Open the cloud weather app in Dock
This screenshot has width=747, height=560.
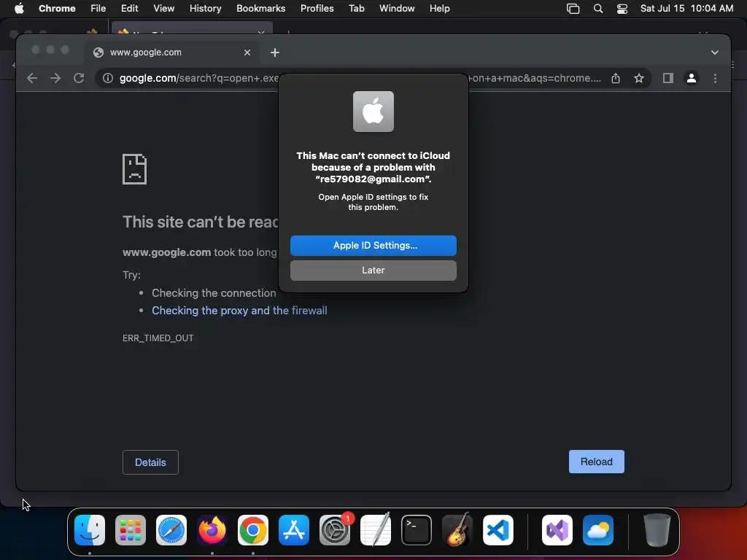[598, 530]
